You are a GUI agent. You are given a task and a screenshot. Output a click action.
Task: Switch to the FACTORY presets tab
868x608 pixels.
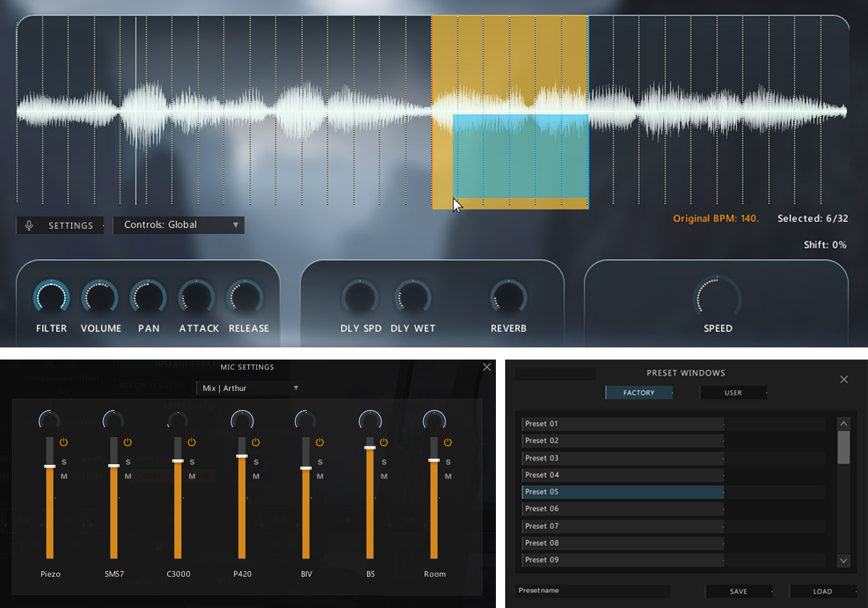(638, 392)
